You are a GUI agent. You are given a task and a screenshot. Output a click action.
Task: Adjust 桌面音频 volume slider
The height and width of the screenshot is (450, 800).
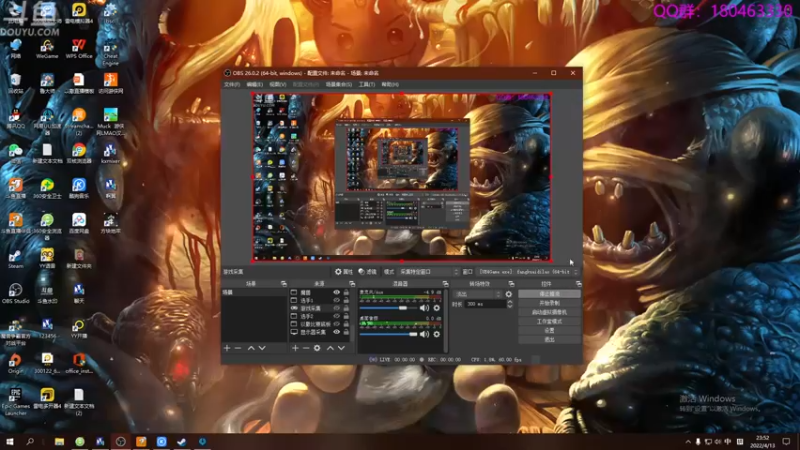point(389,334)
